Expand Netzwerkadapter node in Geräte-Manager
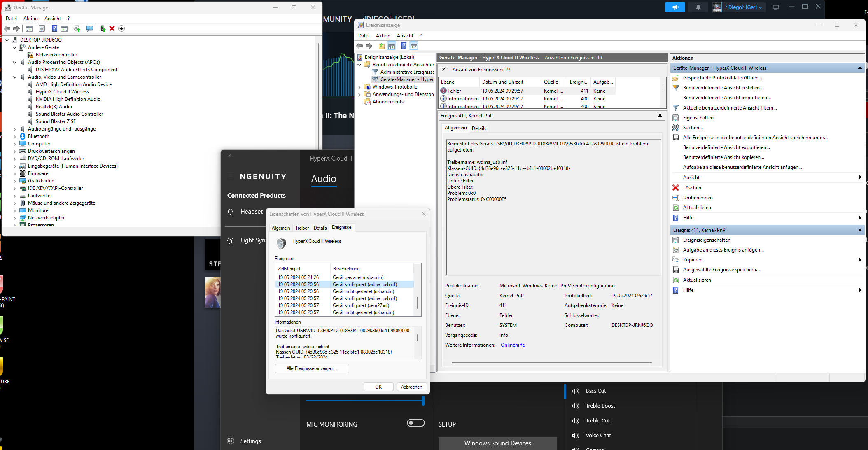This screenshot has height=450, width=868. click(15, 218)
